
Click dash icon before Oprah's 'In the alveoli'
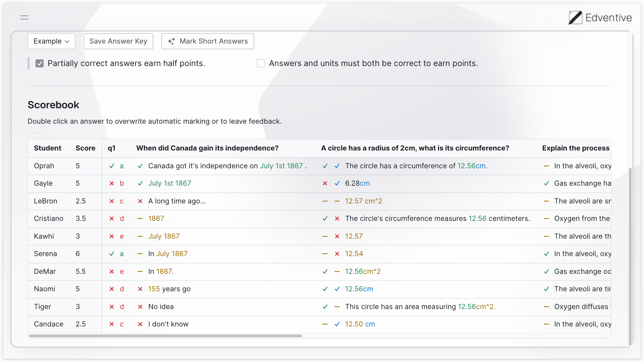(546, 166)
